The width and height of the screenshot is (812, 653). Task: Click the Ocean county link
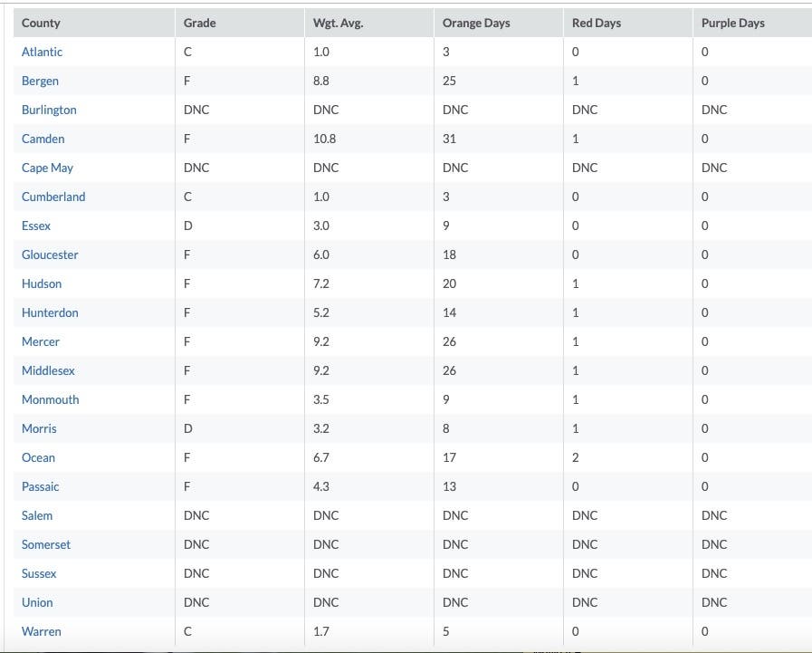point(38,457)
